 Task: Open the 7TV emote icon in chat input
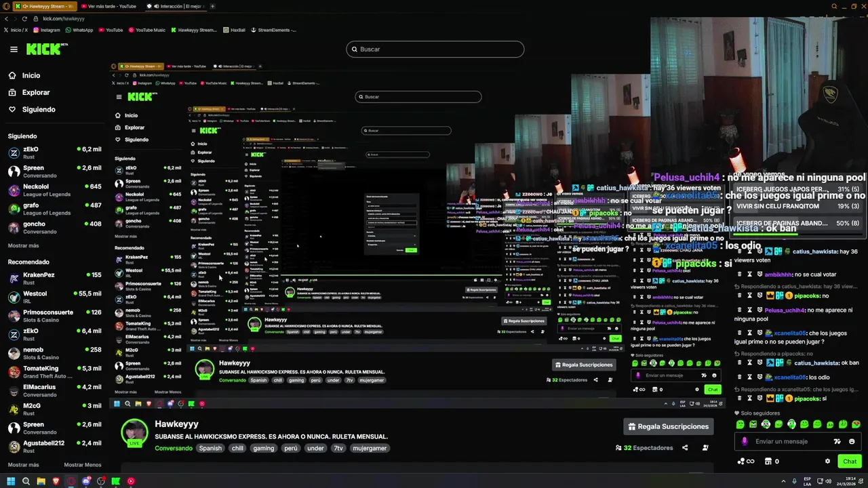(x=837, y=441)
